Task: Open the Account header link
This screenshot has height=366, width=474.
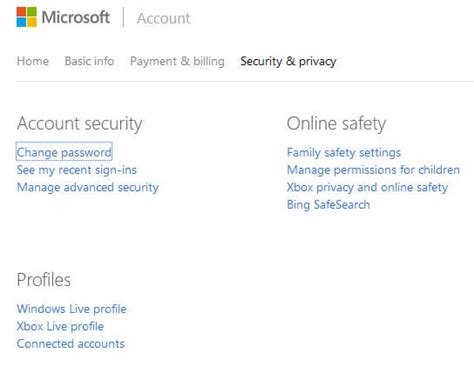Action: pos(164,18)
